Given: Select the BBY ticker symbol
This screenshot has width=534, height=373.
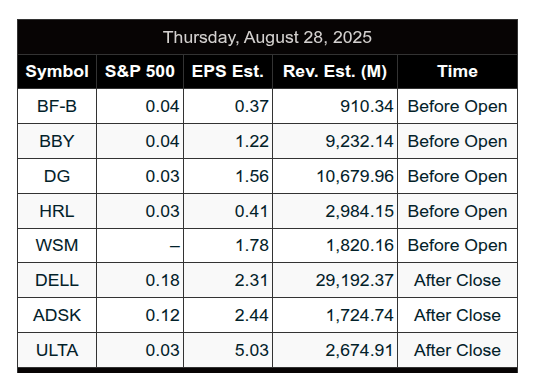Looking at the screenshot, I should point(57,141).
